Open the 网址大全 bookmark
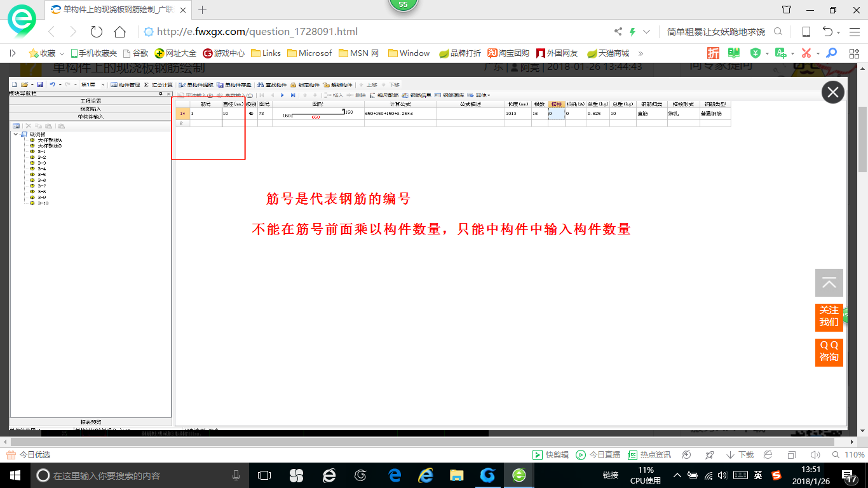This screenshot has height=488, width=868. (x=176, y=53)
